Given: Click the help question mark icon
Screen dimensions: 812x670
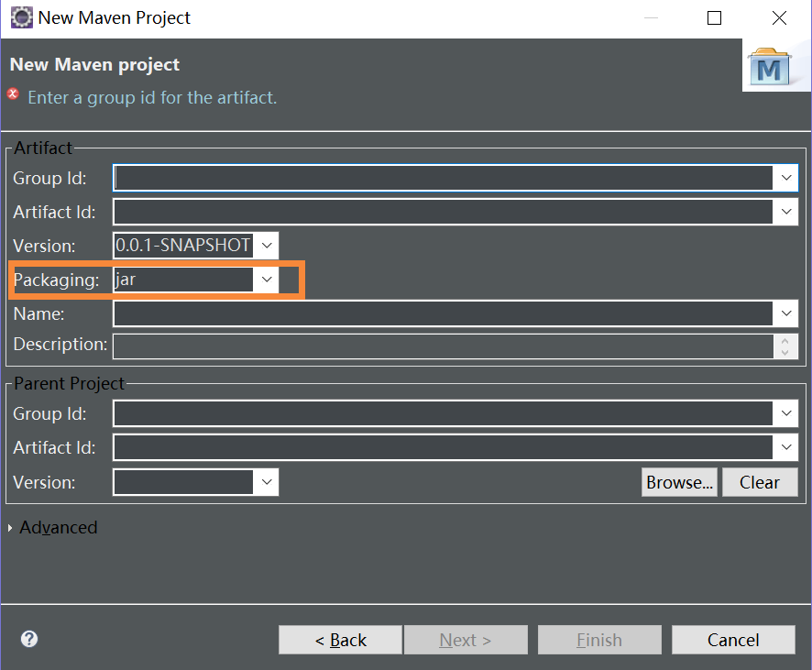Looking at the screenshot, I should [x=29, y=639].
